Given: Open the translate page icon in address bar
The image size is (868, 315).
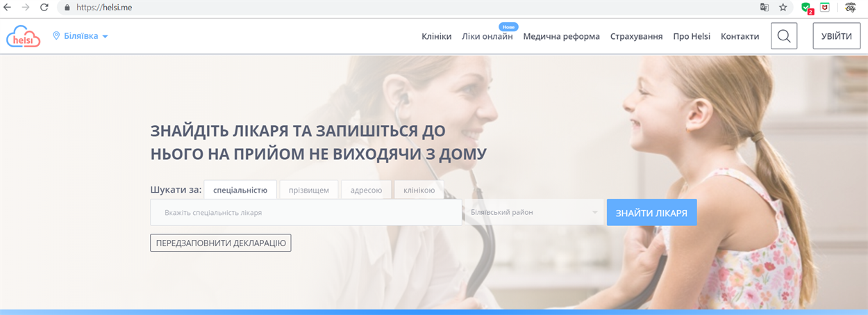Looking at the screenshot, I should pyautogui.click(x=765, y=8).
